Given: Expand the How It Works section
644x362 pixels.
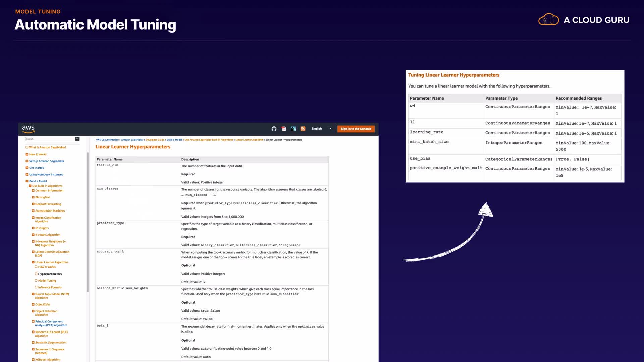Looking at the screenshot, I should [x=27, y=154].
